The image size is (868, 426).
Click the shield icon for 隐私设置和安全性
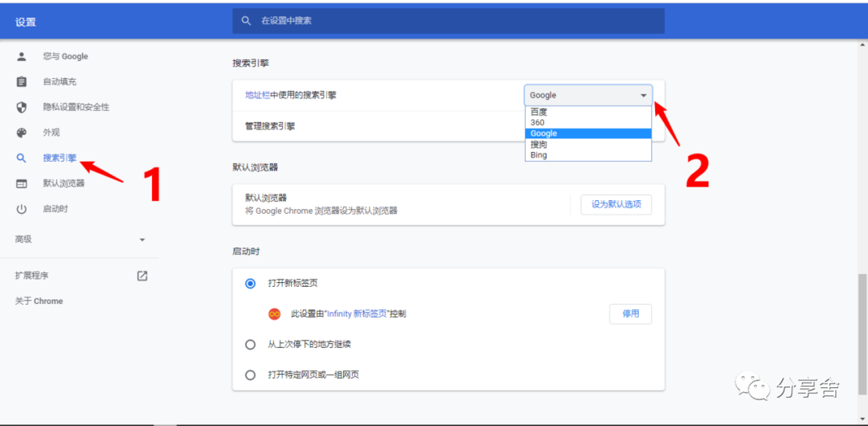click(22, 107)
